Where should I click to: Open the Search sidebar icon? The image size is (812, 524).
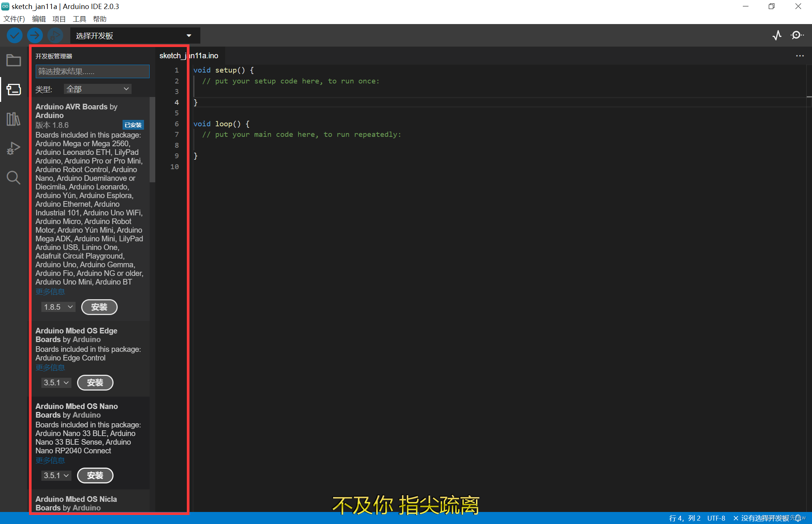(14, 177)
